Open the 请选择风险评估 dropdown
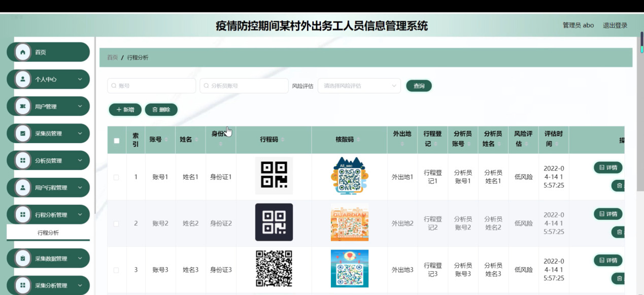The image size is (644, 295). pos(359,86)
